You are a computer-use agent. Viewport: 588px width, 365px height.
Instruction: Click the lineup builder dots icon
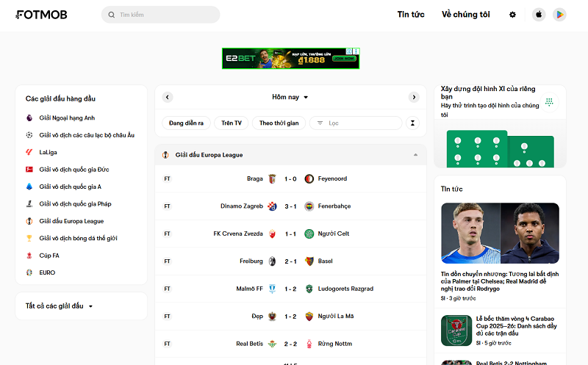pos(549,102)
